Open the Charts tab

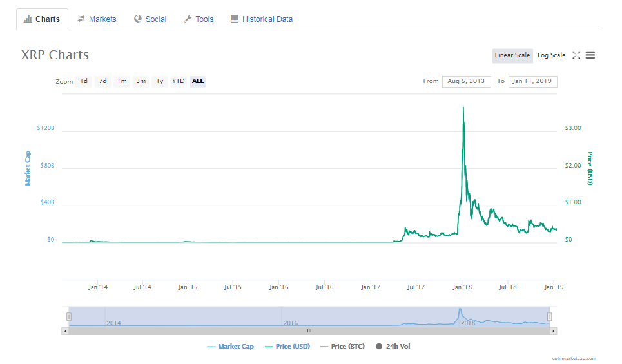tap(42, 19)
